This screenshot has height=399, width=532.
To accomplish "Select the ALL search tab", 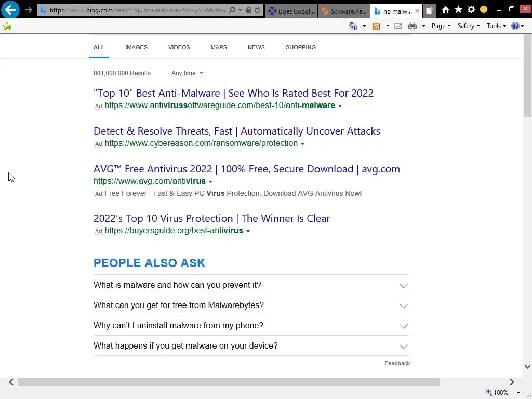I will point(99,47).
